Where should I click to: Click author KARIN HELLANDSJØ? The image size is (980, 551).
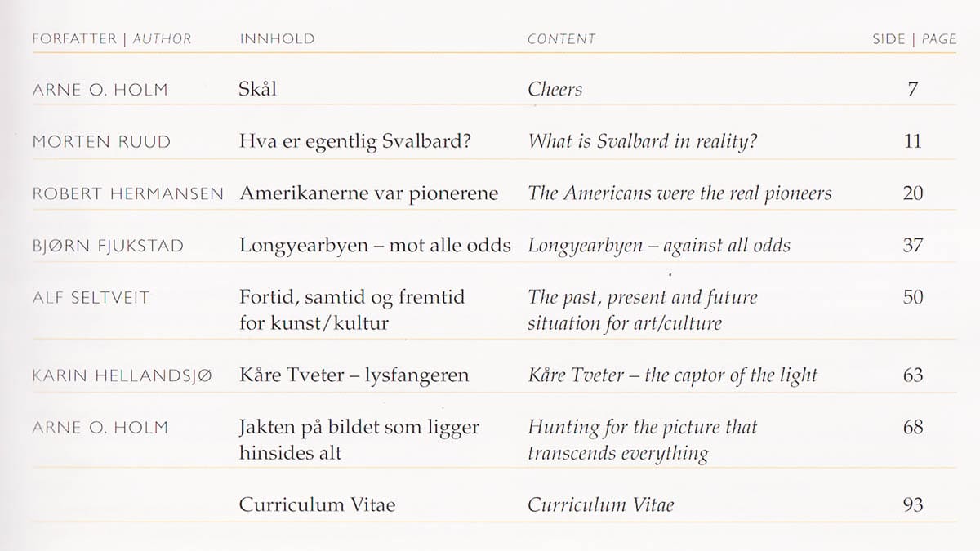point(122,376)
